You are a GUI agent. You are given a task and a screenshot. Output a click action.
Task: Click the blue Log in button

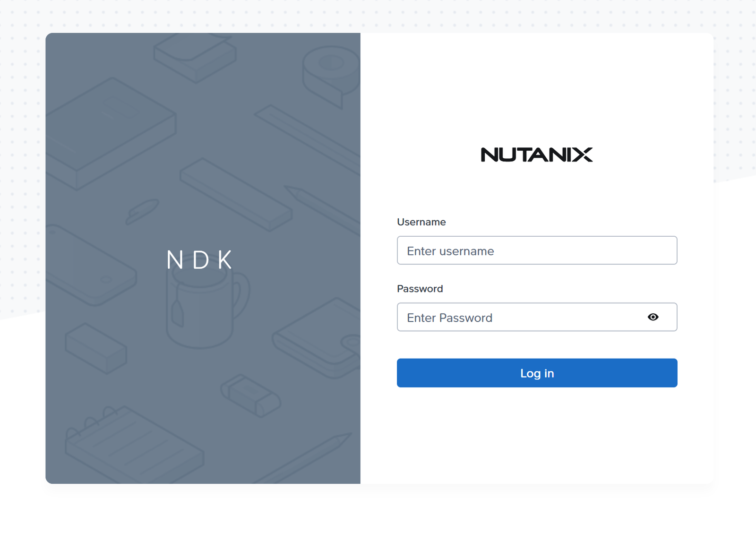click(537, 373)
